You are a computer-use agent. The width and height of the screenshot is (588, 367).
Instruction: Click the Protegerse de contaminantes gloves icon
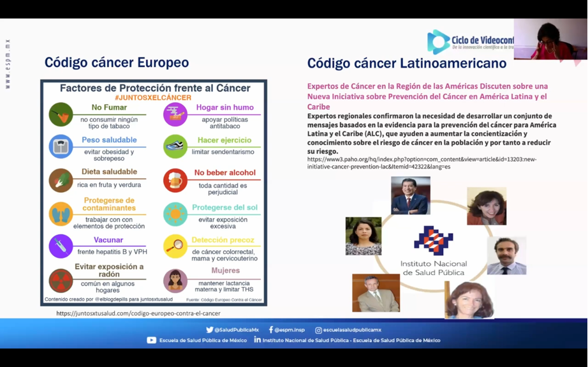(x=61, y=214)
